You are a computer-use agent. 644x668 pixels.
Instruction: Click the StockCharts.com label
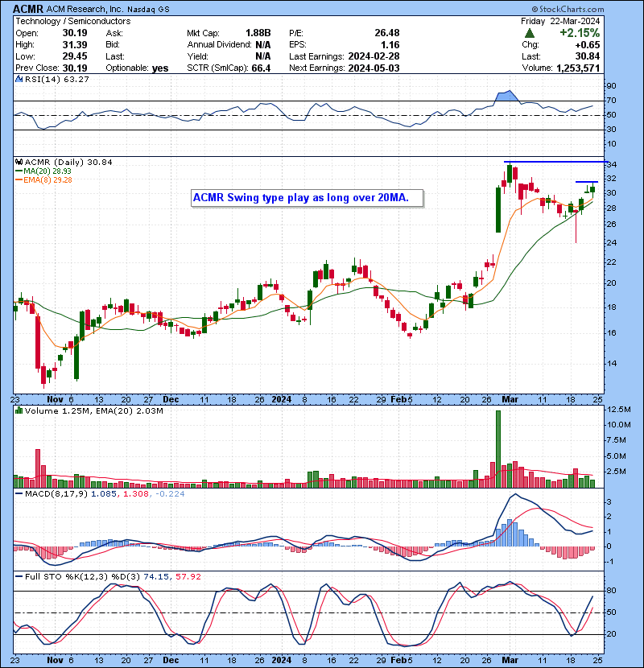(568, 9)
